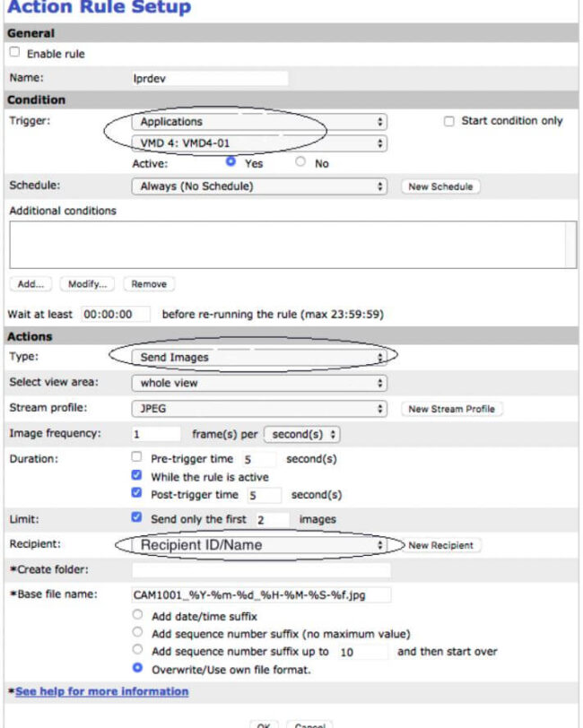
Task: Edit the rule Name field 'lprdev'
Action: [210, 78]
